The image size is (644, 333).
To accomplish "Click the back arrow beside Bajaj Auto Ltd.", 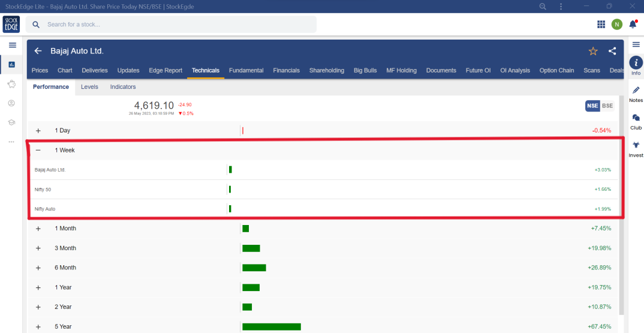I will 38,51.
